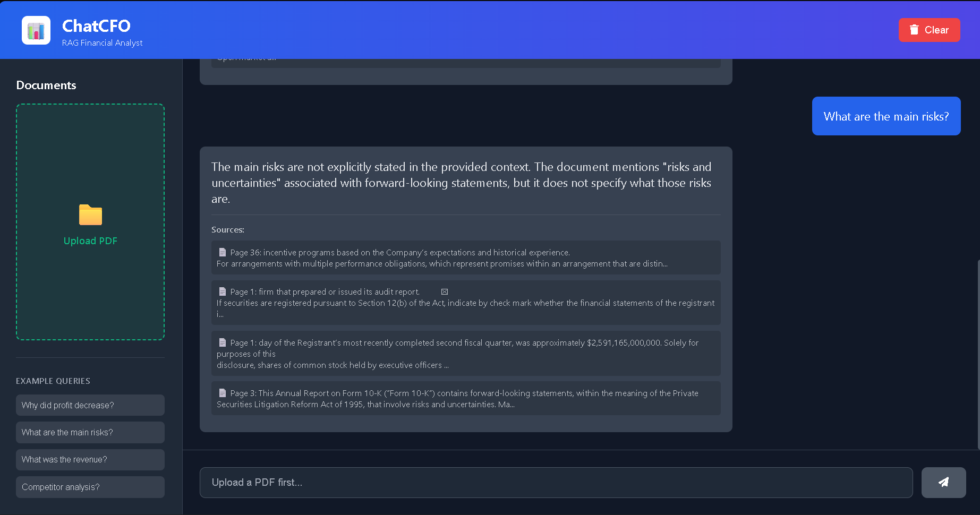Click the document icon on the fiscal quarter Page 1 source

pos(223,342)
